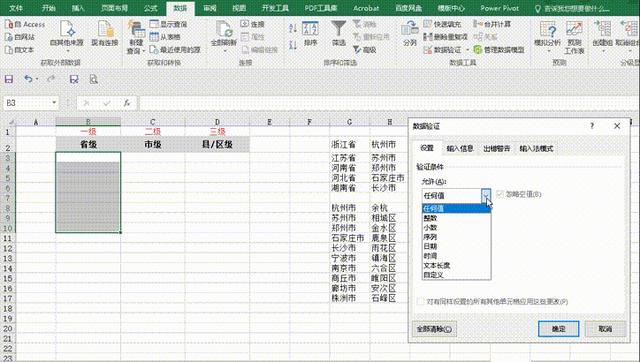Select List (序列) option
The height and width of the screenshot is (362, 640).
[456, 237]
